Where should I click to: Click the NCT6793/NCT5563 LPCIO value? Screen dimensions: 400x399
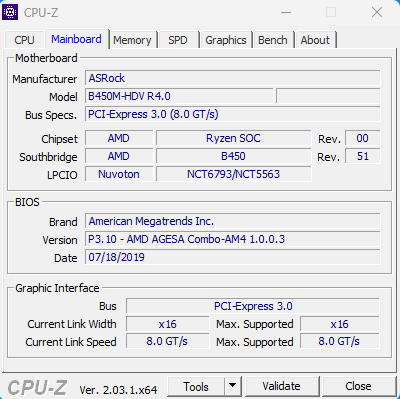(233, 174)
